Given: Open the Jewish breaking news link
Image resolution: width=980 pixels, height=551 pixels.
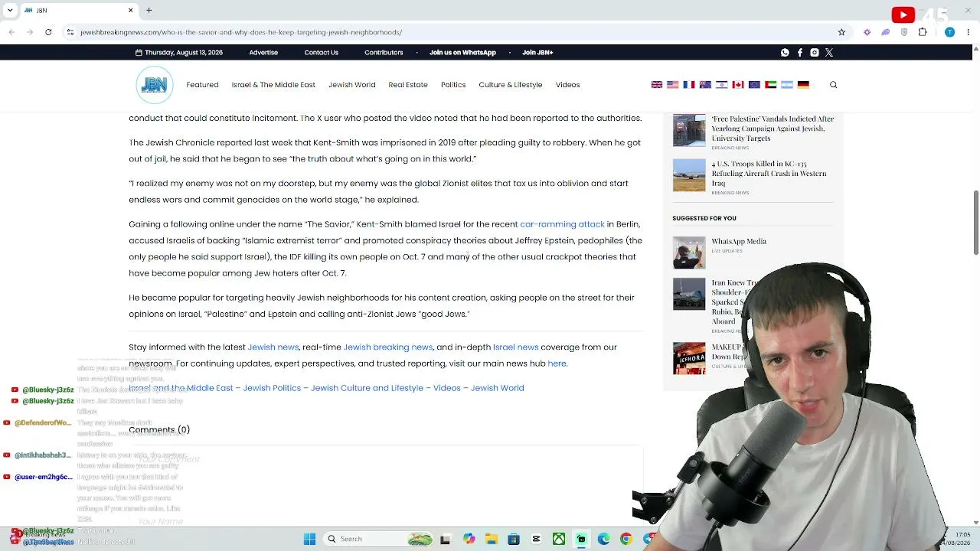Looking at the screenshot, I should [387, 347].
